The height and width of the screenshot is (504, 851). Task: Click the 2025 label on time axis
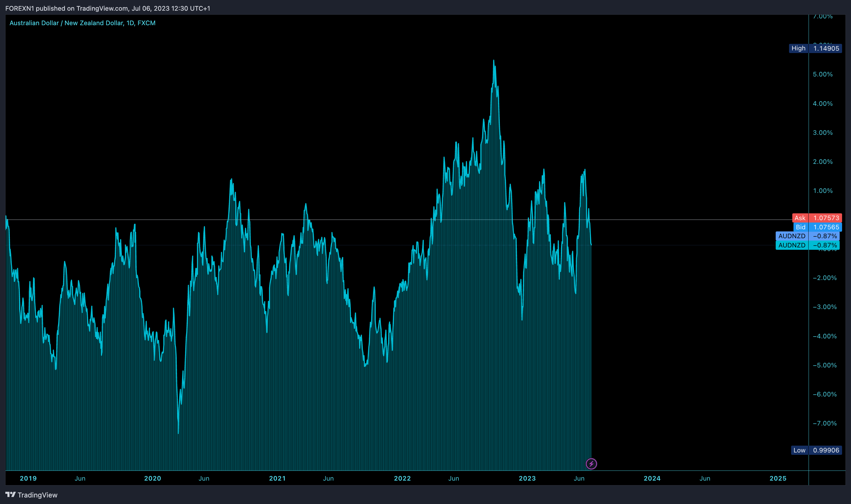778,478
